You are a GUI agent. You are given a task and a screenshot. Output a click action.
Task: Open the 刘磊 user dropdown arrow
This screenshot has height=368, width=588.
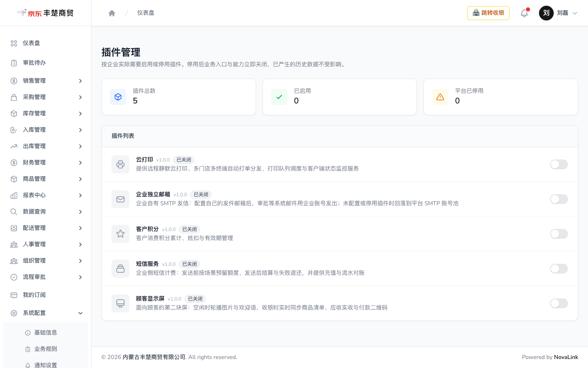click(575, 13)
